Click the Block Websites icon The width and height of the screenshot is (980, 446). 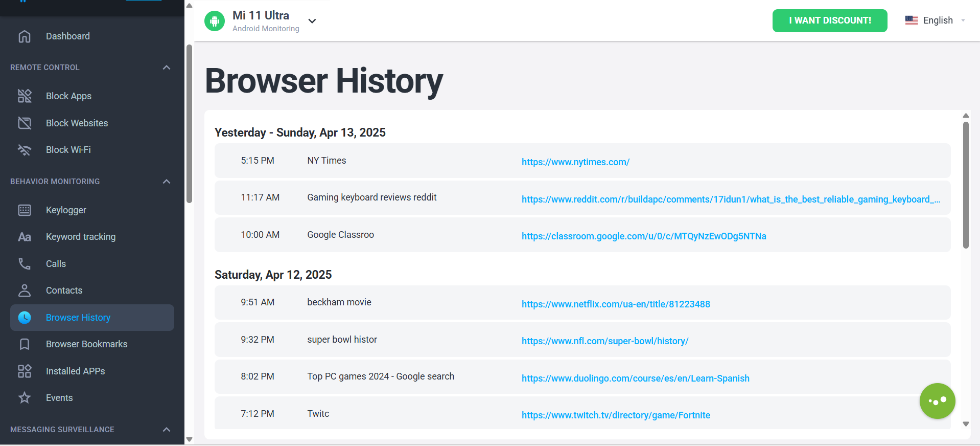pyautogui.click(x=25, y=123)
